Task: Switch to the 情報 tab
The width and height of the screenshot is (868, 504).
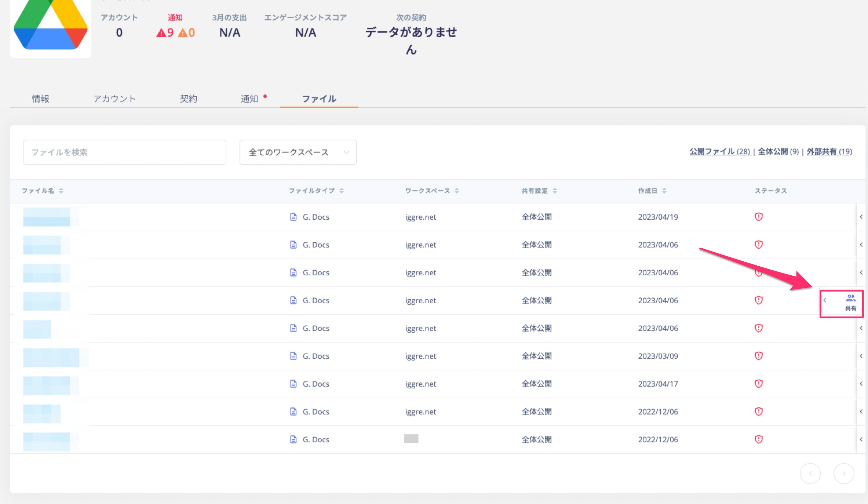Action: tap(41, 99)
